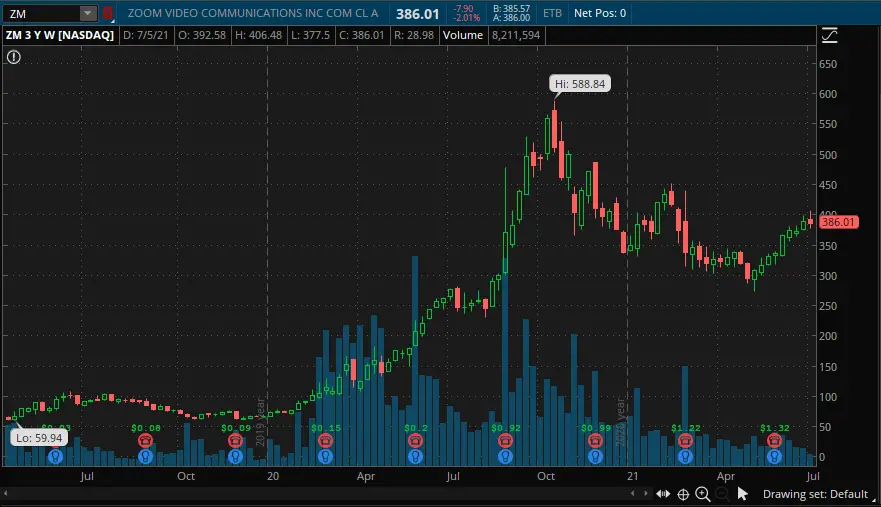Select the pan chart tool icon
Viewport: 881px width, 507px height.
(663, 494)
